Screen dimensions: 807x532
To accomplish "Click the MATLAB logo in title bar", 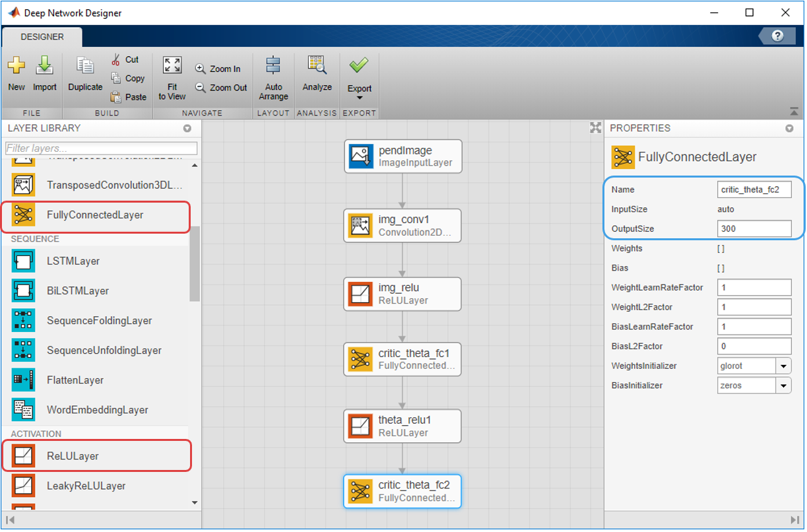I will pos(13,13).
